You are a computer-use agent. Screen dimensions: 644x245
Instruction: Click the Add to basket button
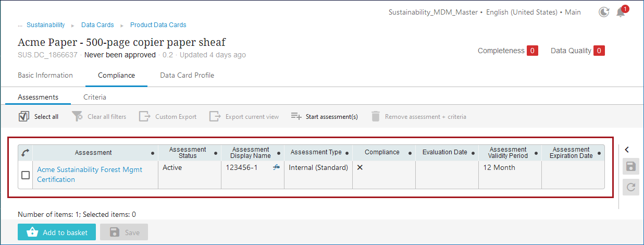pyautogui.click(x=57, y=232)
